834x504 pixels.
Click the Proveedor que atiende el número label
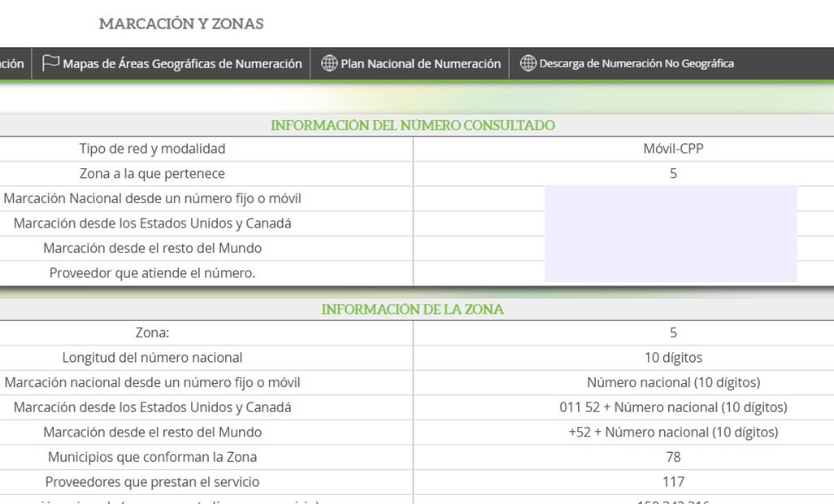pyautogui.click(x=152, y=273)
